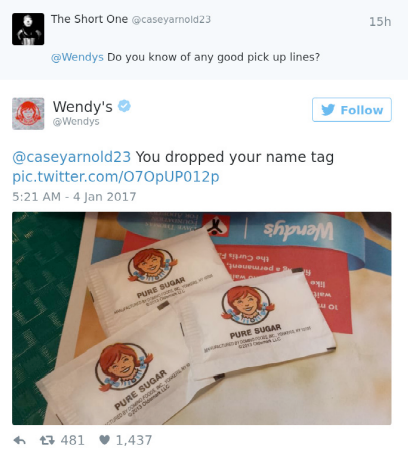Open the @Wendys mention link
The height and width of the screenshot is (456, 408).
77,57
